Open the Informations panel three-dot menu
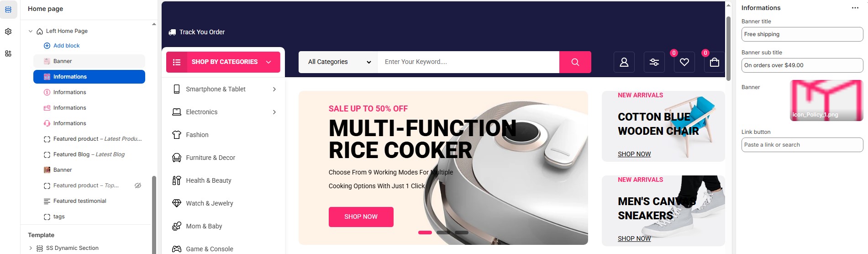 pyautogui.click(x=855, y=8)
